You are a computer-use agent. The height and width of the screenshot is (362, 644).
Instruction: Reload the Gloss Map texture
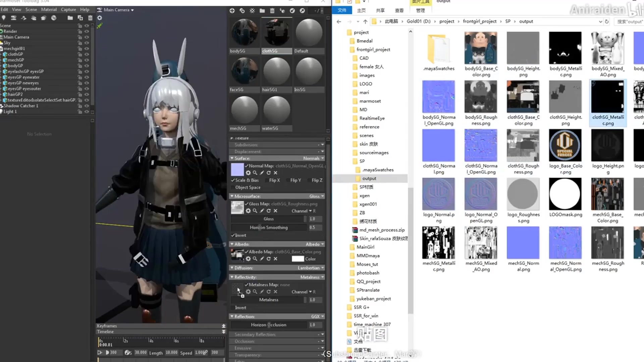click(x=268, y=211)
